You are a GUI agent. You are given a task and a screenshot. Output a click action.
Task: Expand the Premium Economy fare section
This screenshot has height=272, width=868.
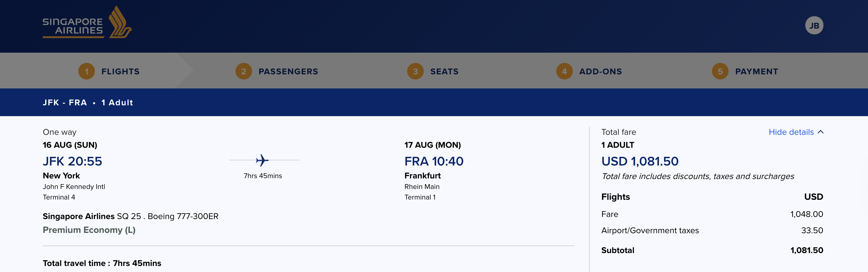click(89, 230)
